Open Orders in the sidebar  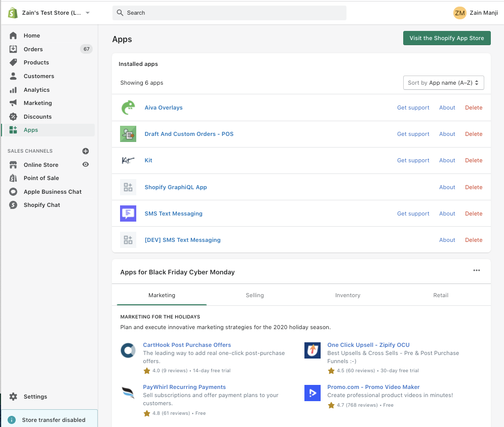pyautogui.click(x=33, y=49)
